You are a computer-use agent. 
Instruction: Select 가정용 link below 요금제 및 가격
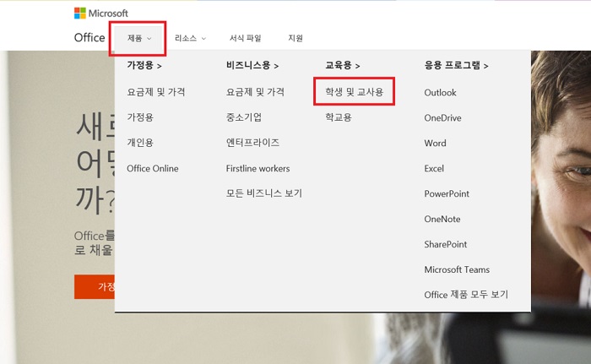(x=140, y=117)
